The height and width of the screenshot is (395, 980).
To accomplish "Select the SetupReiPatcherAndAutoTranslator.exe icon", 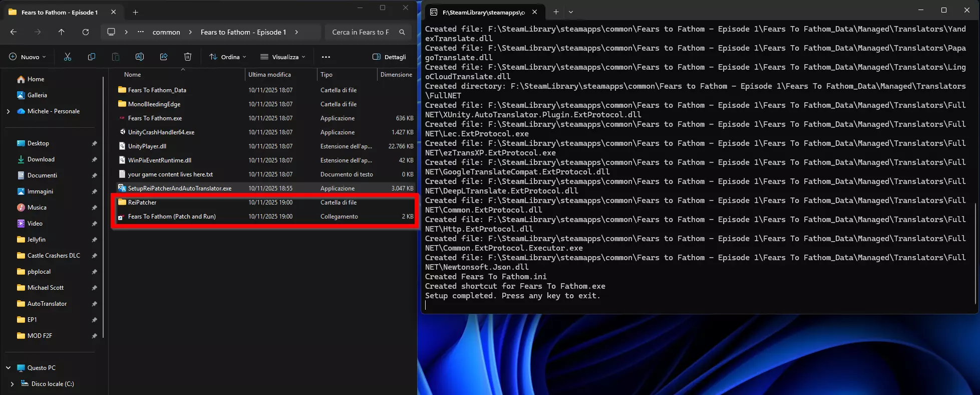I will pos(122,188).
